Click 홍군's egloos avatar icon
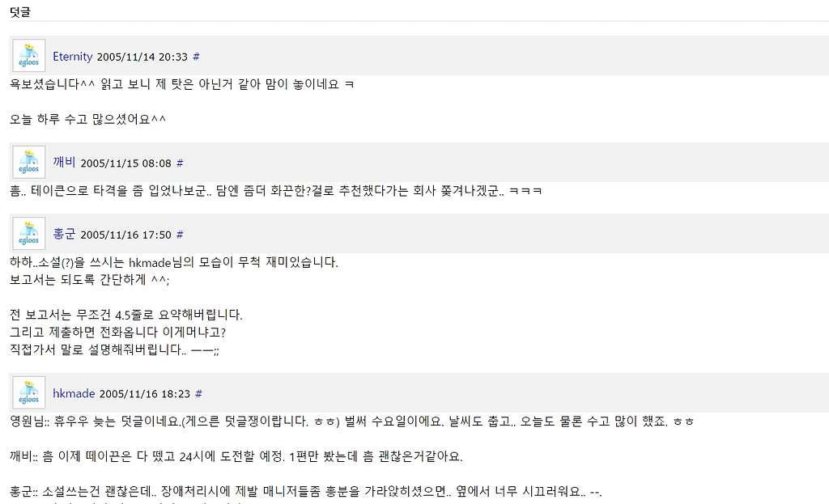 point(29,234)
